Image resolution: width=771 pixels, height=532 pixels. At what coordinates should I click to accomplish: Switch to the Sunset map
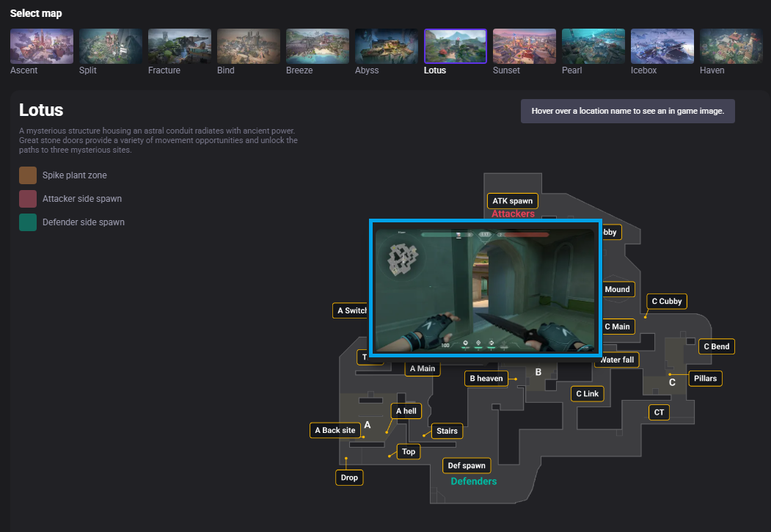[524, 45]
